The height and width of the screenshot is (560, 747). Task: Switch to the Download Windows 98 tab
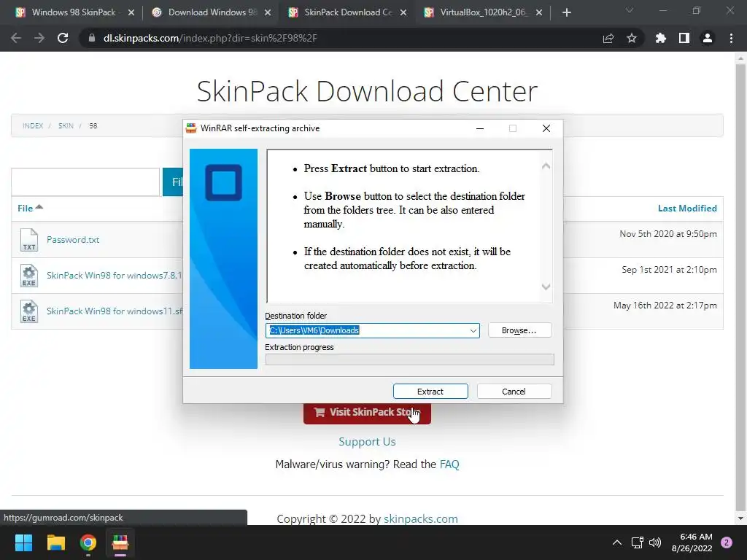click(x=212, y=12)
